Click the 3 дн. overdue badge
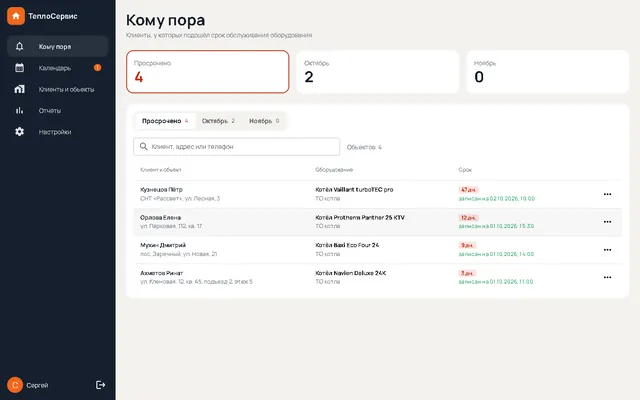The image size is (640, 400). [x=467, y=273]
